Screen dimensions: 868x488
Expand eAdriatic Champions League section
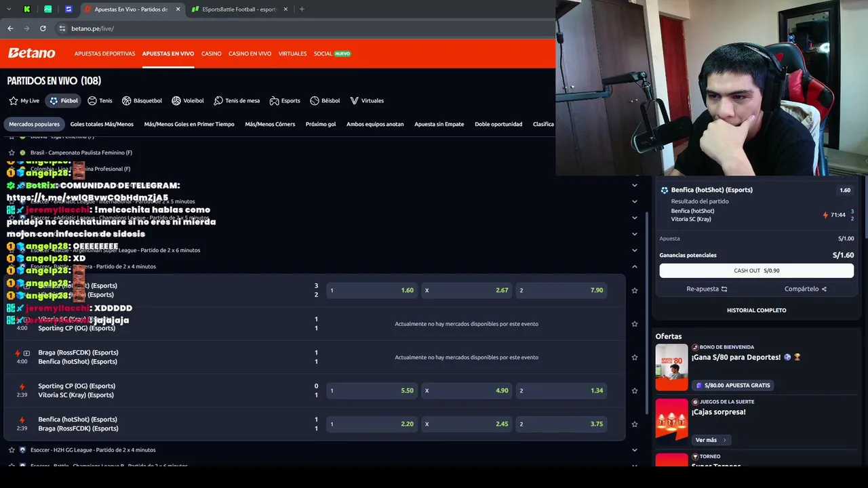635,218
